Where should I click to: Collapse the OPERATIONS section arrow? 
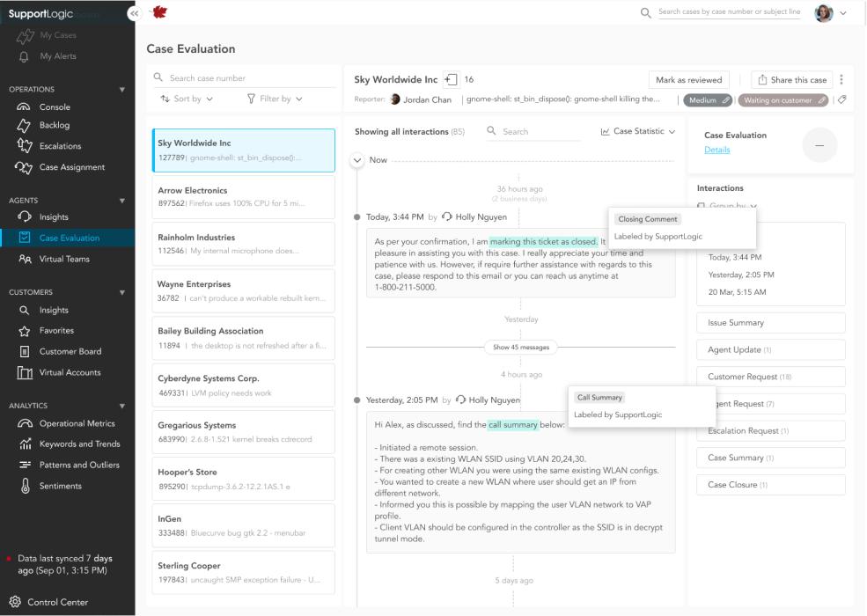pyautogui.click(x=122, y=90)
